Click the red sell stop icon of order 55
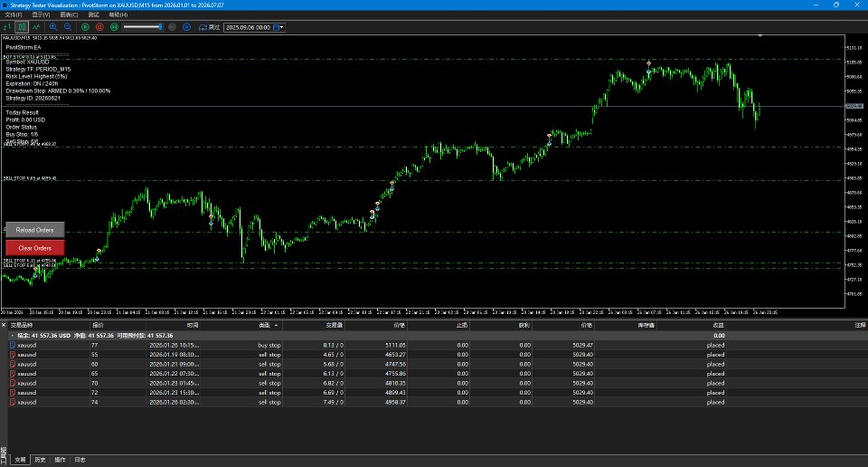The width and height of the screenshot is (868, 467). [x=13, y=355]
